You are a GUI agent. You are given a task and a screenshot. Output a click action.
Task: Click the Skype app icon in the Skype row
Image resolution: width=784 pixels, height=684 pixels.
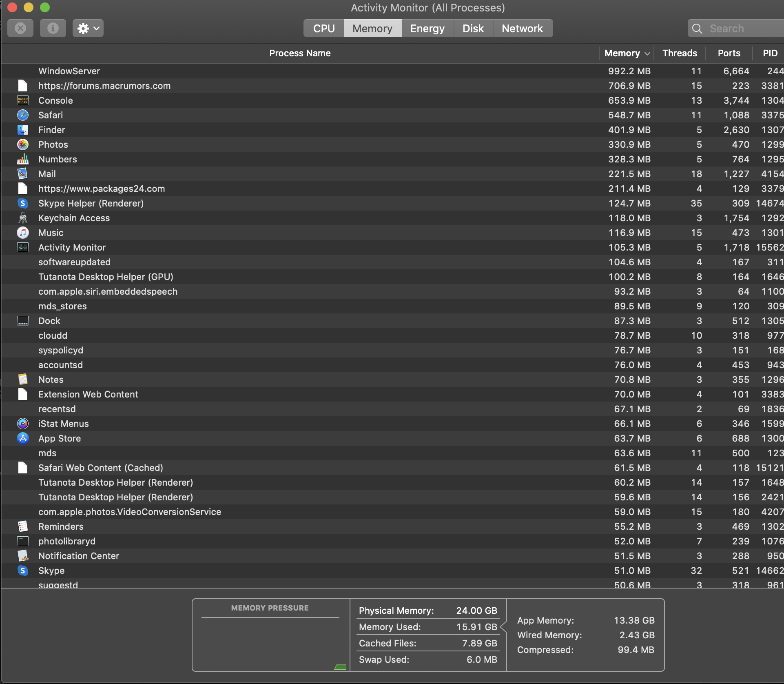[23, 571]
